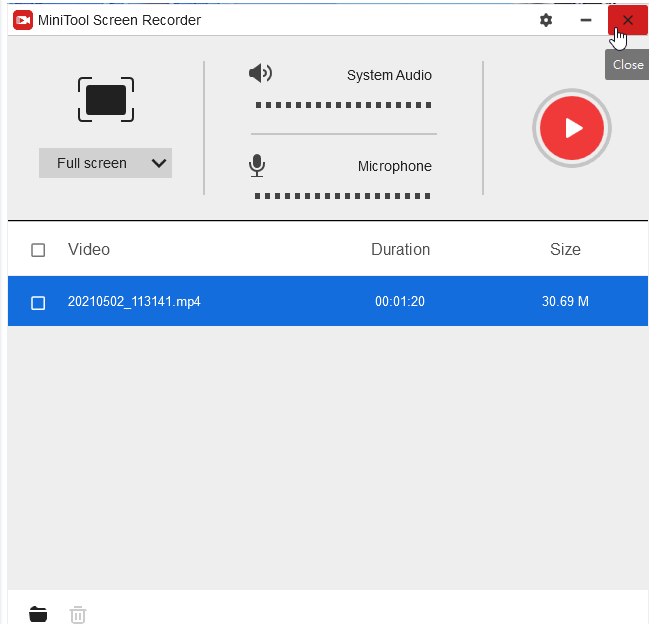660x624 pixels.
Task: Click the Microphone label
Action: point(394,166)
